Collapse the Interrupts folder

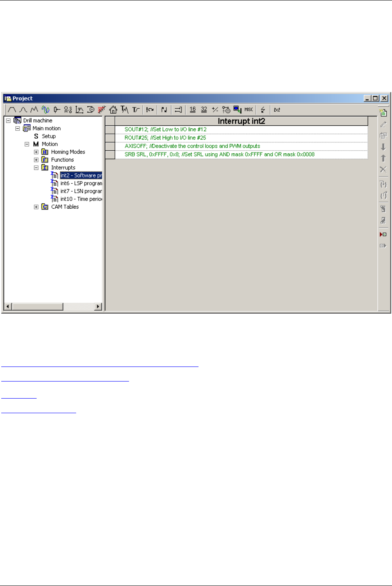[x=36, y=168]
